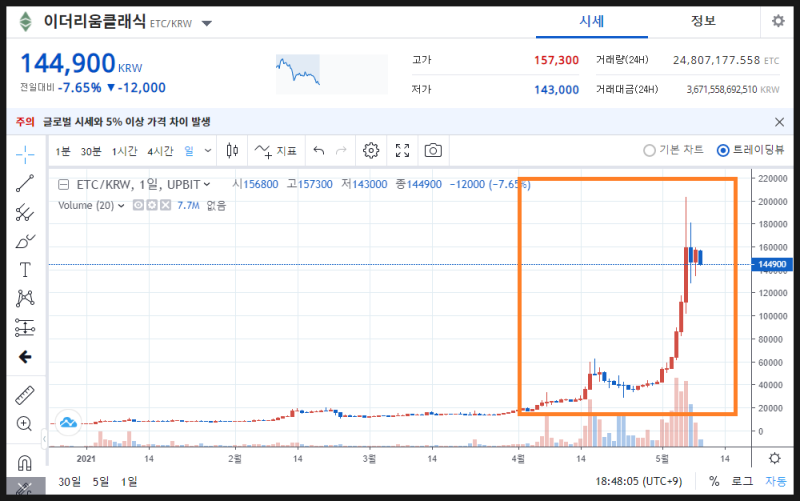Image resolution: width=800 pixels, height=501 pixels.
Task: Toggle percent (%) scale mode
Action: [x=714, y=481]
